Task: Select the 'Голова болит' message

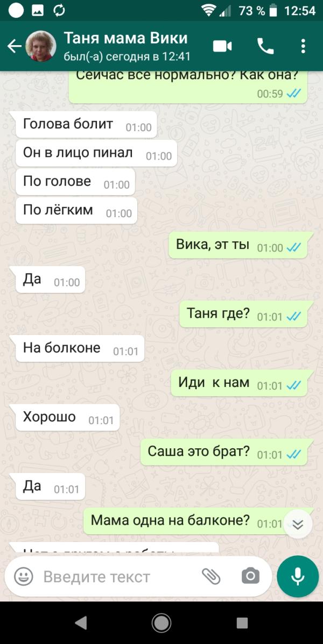Action: (x=86, y=125)
